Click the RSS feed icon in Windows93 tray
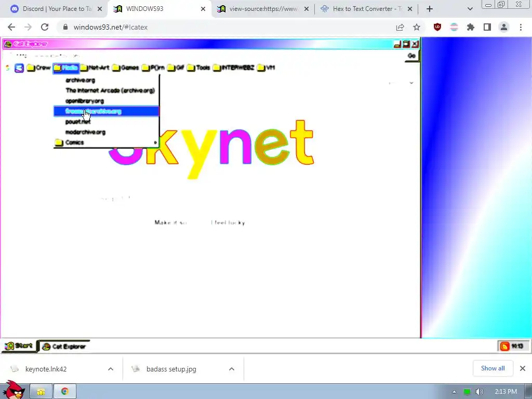Screen dimensions: 532x399 click(504, 346)
